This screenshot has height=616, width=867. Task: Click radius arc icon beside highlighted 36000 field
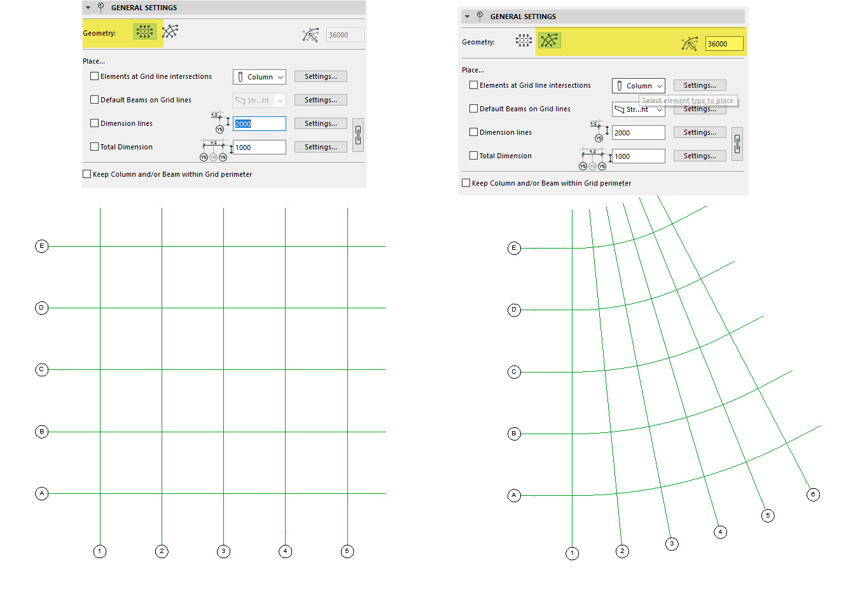(690, 44)
